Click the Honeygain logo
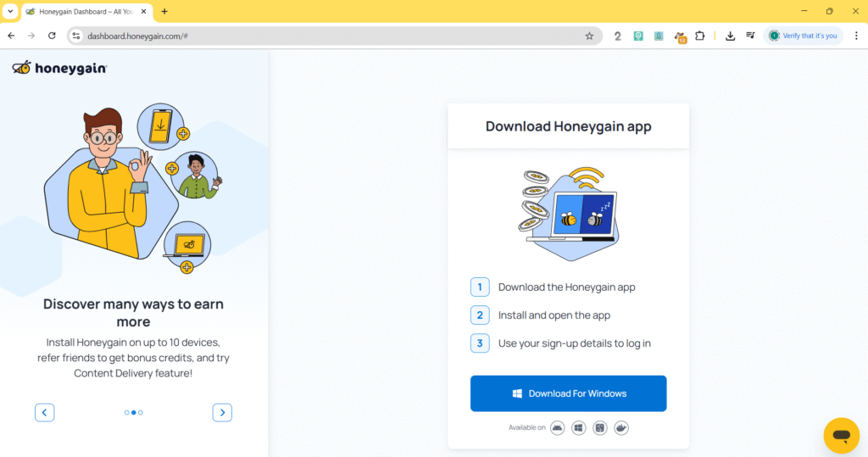Image resolution: width=868 pixels, height=457 pixels. coord(60,68)
